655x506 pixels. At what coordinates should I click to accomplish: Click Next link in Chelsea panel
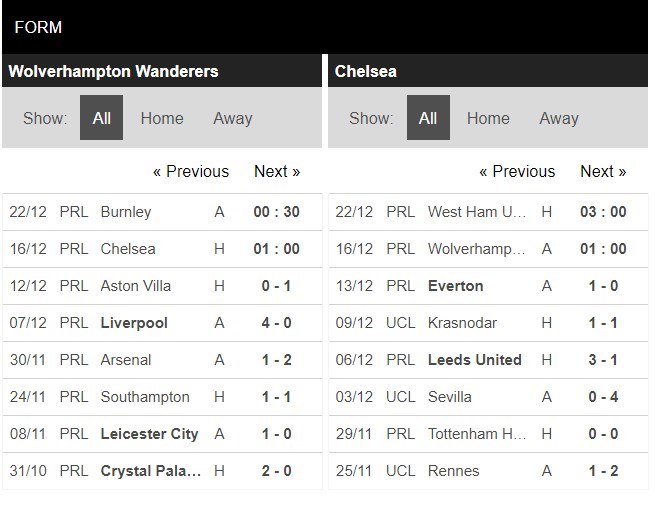(603, 171)
